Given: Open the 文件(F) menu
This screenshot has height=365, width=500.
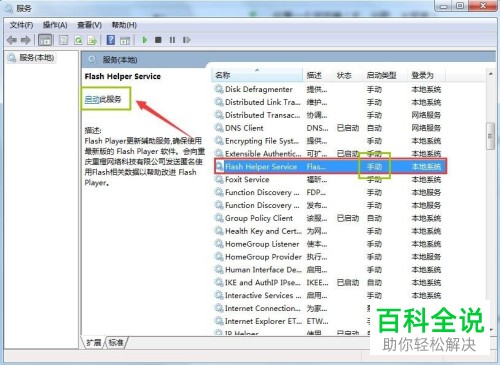Looking at the screenshot, I should 21,25.
